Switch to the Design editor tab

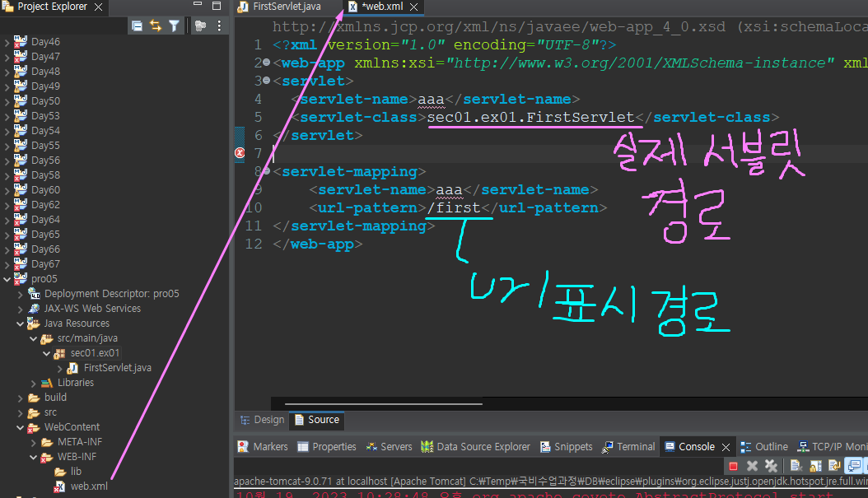click(263, 420)
